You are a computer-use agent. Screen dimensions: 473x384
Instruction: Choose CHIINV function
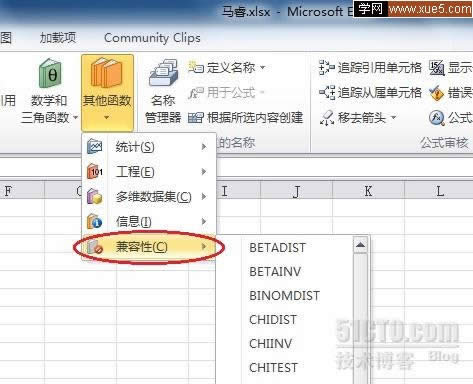point(270,344)
